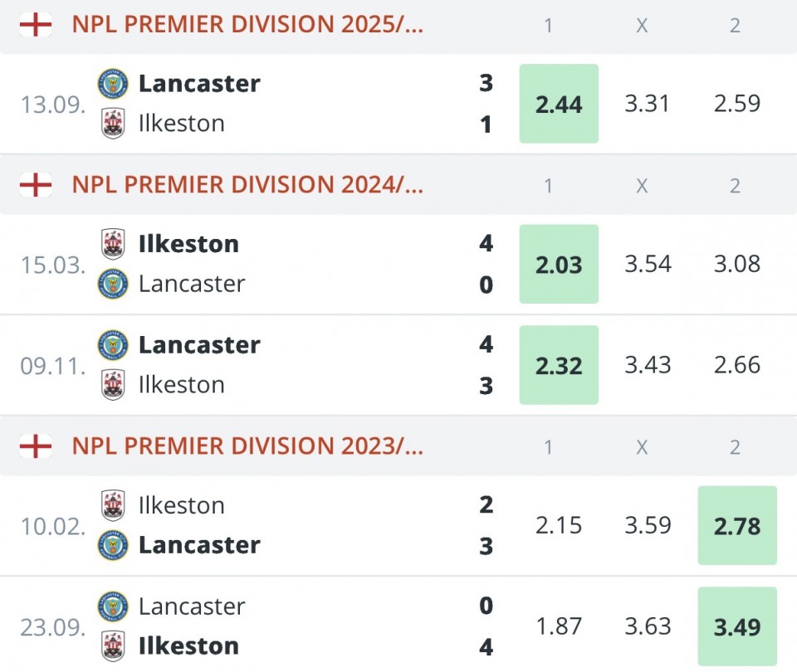
Task: Click Ilkeston crest in the 15.03. match
Action: pos(113,244)
